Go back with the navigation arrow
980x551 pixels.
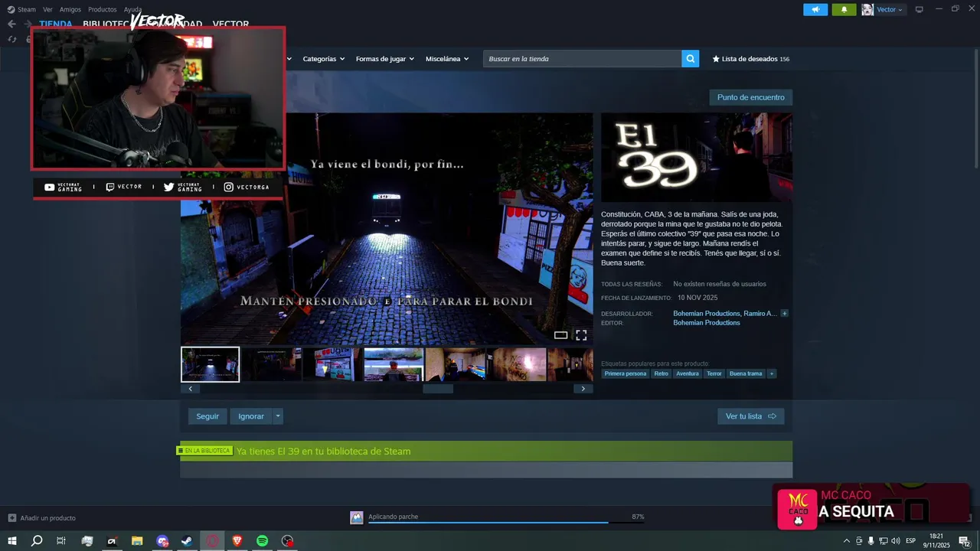click(x=11, y=24)
